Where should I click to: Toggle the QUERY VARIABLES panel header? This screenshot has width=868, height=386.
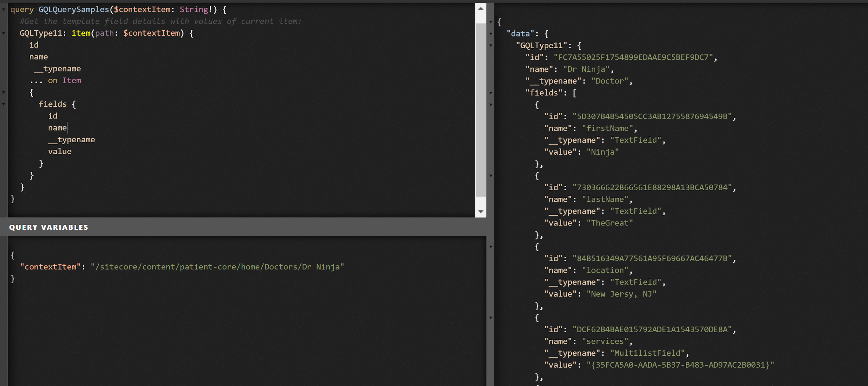[243, 227]
